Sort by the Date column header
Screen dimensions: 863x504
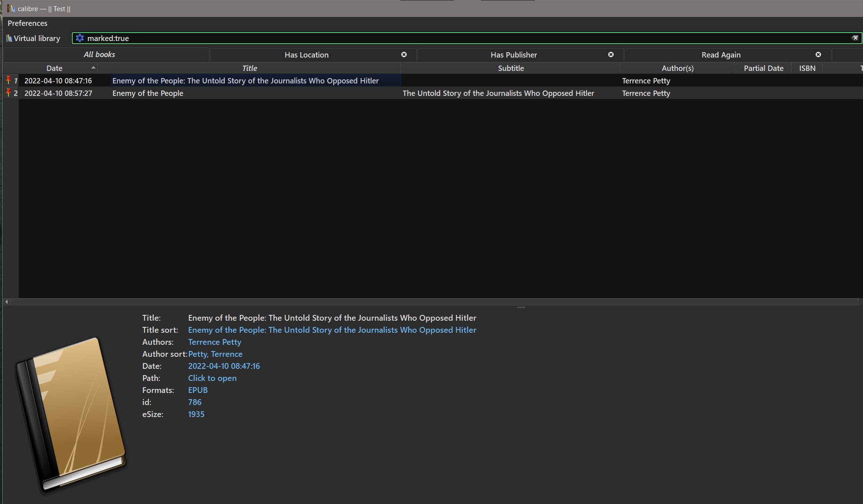point(54,68)
